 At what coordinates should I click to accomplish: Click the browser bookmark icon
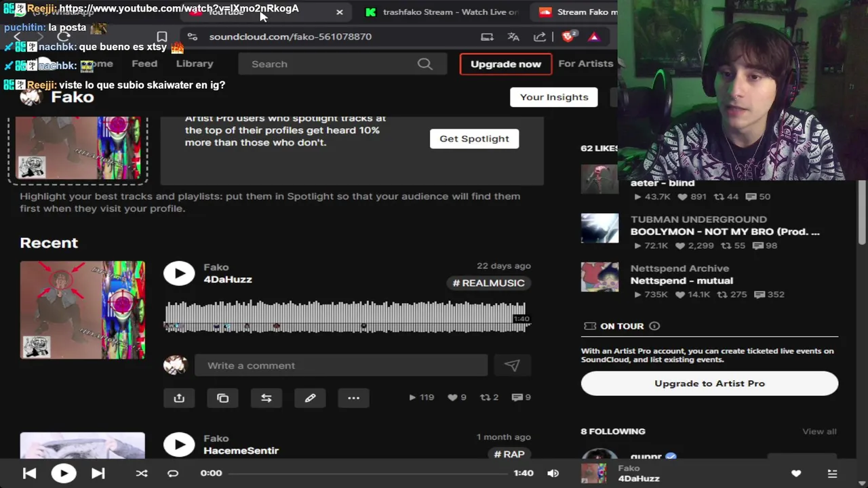coord(161,37)
